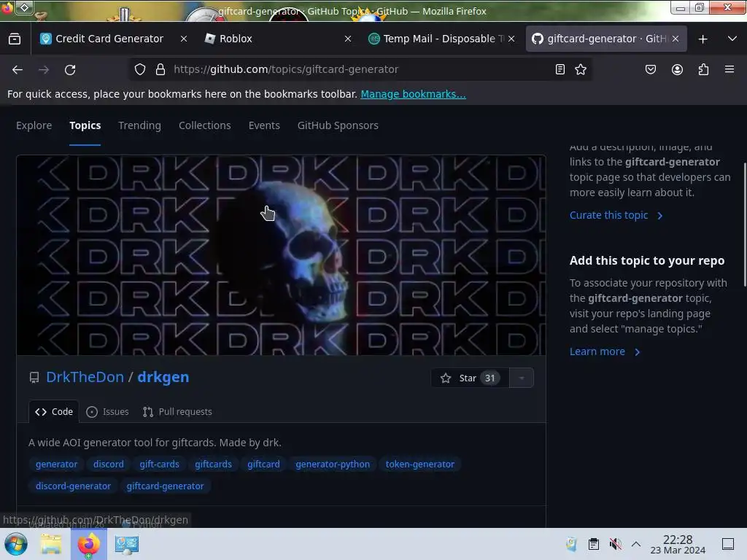This screenshot has height=560, width=747.
Task: Go back to the previous page
Action: [x=18, y=69]
